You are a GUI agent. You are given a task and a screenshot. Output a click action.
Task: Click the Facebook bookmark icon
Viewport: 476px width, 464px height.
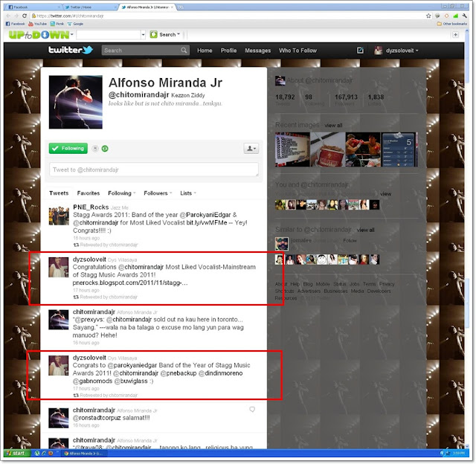click(x=15, y=24)
